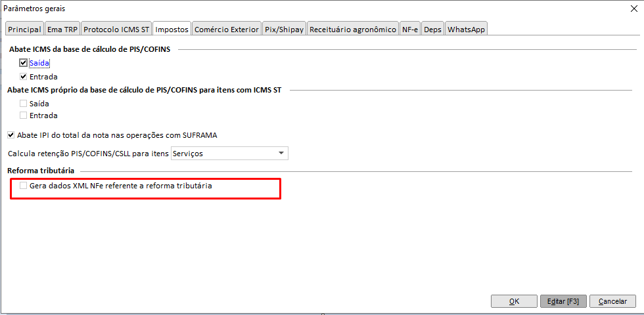Viewport: 644px width, 315px height.
Task: Uncheck the checked Entrada checkbox for PIS/COFINS
Action: tap(24, 77)
